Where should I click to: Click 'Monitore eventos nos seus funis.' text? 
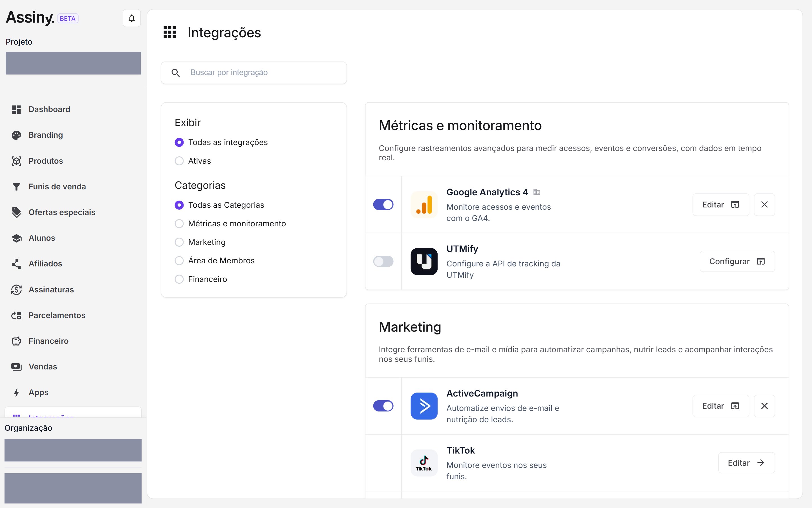497,471
